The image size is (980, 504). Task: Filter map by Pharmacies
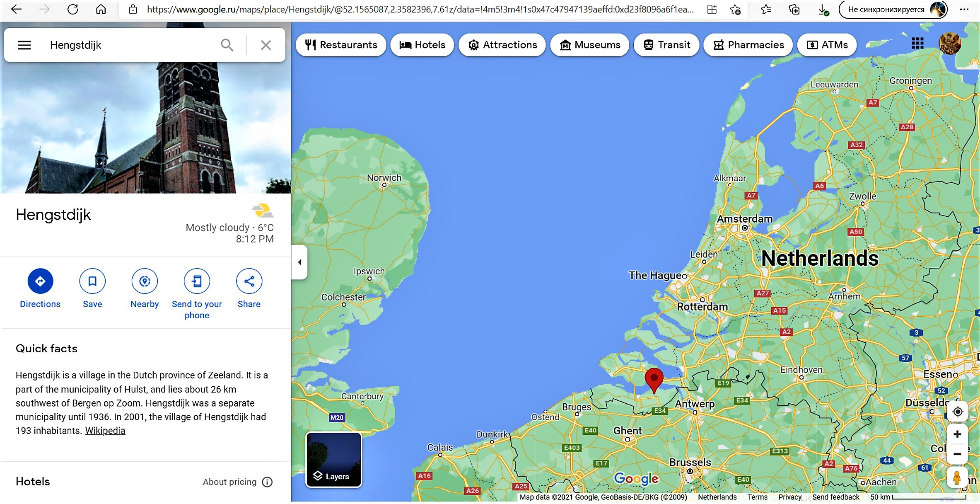pos(748,45)
